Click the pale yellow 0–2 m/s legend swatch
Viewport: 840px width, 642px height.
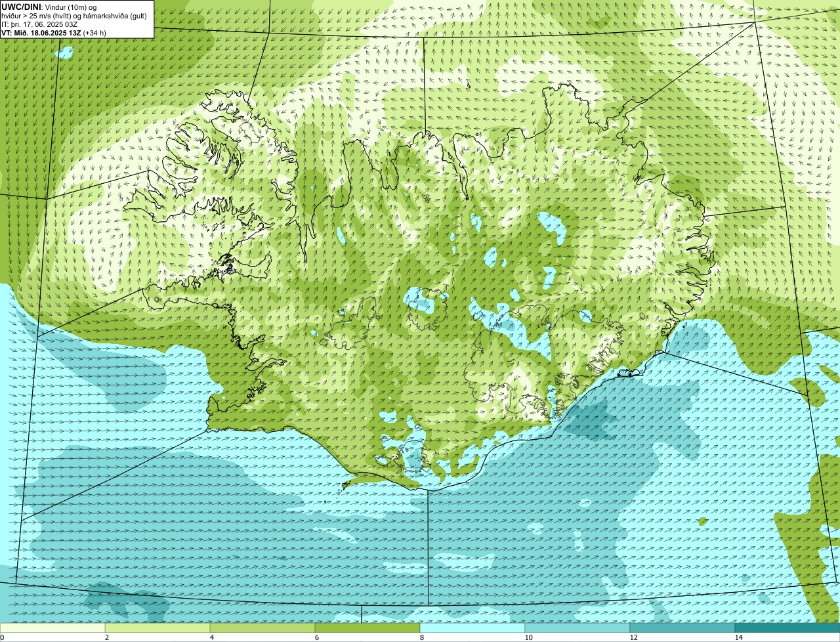point(52,628)
